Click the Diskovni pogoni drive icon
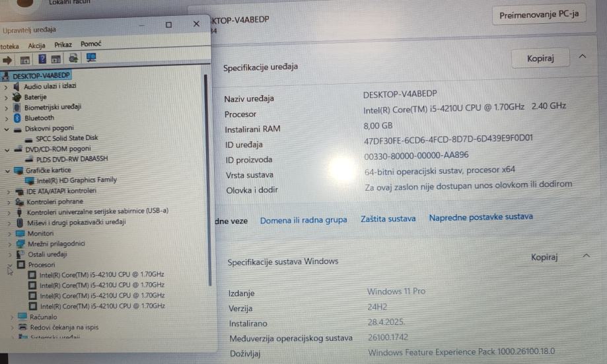The height and width of the screenshot is (364, 607). pyautogui.click(x=17, y=129)
